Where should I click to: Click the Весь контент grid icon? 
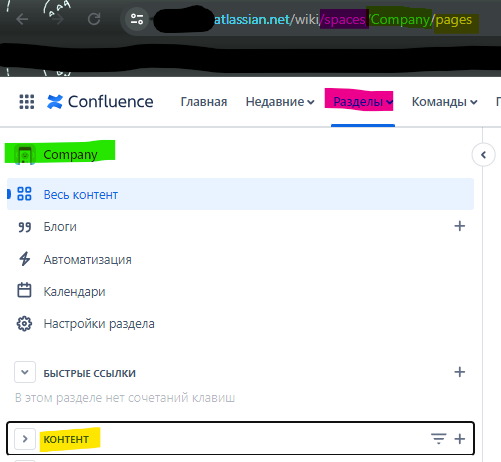24,194
